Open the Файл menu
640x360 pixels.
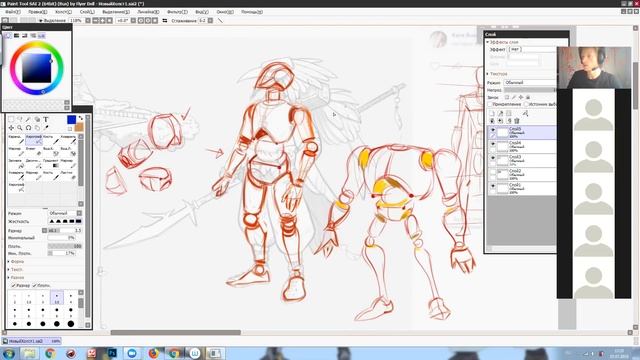(x=12, y=12)
